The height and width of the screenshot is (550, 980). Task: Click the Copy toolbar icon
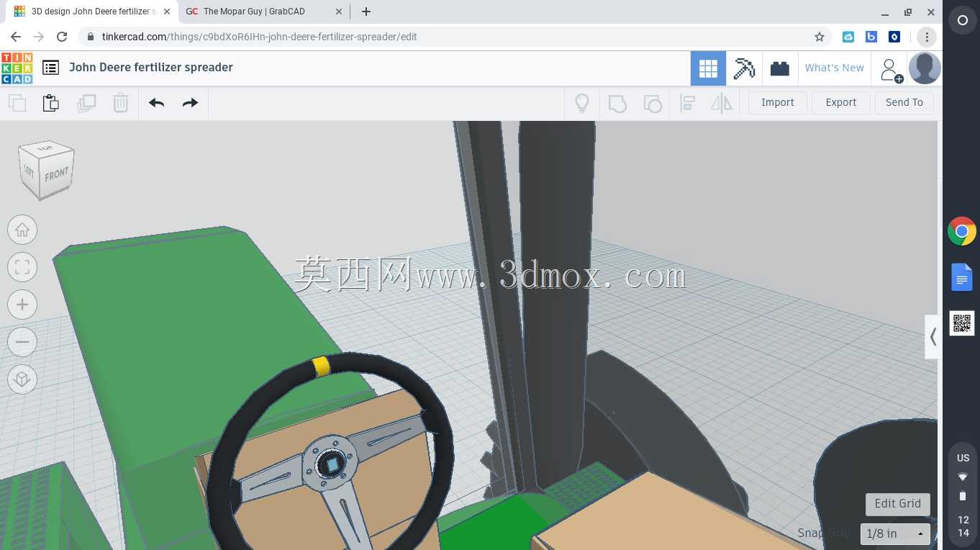tap(17, 103)
